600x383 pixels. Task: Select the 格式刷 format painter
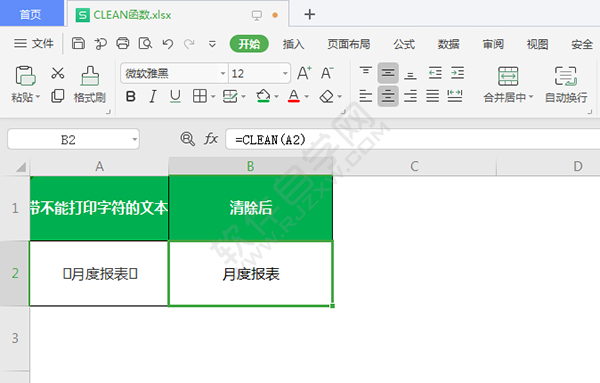point(90,85)
